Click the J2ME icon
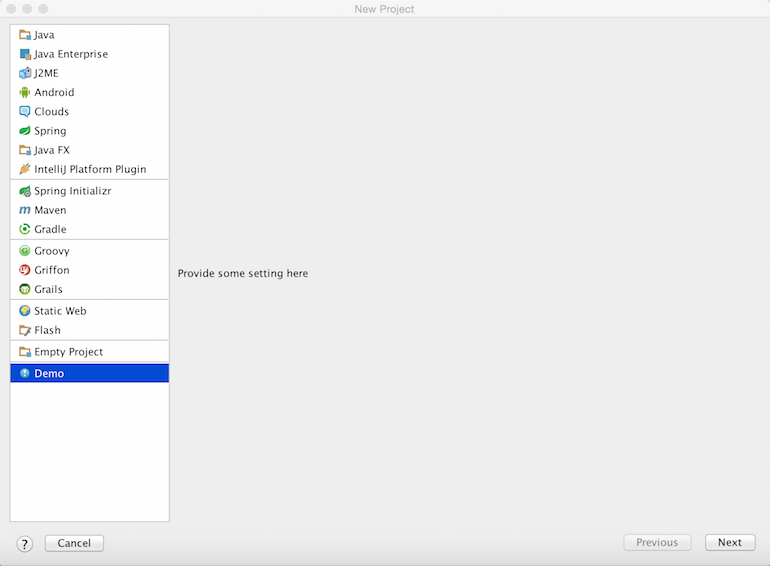 coord(25,73)
